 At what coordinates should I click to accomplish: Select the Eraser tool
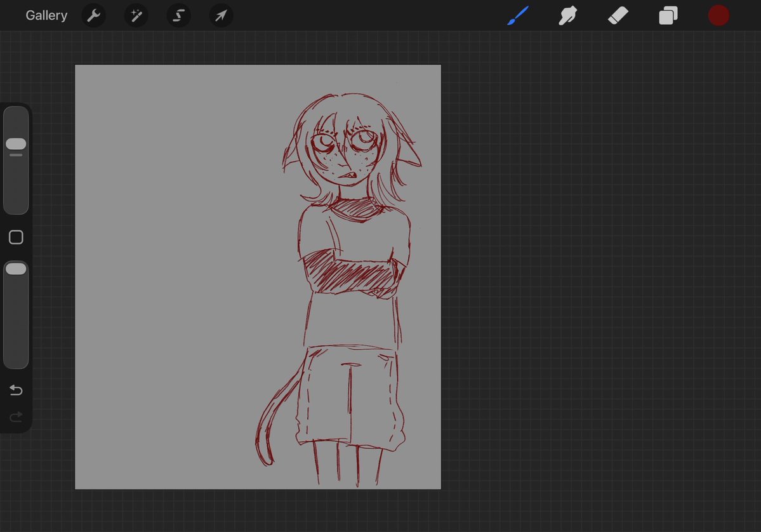coord(618,15)
